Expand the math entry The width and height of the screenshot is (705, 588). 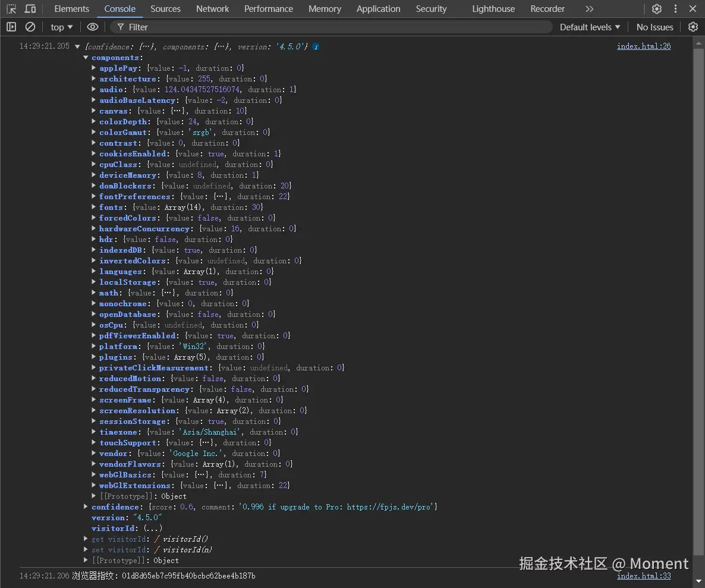pos(93,293)
